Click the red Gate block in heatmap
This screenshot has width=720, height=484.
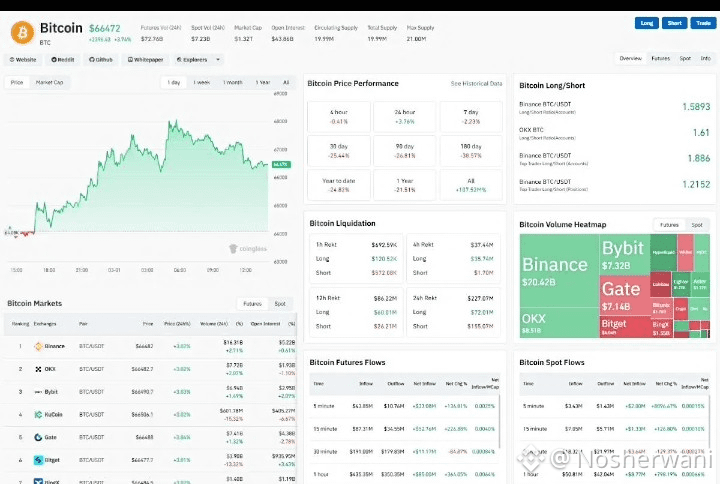pyautogui.click(x=624, y=295)
